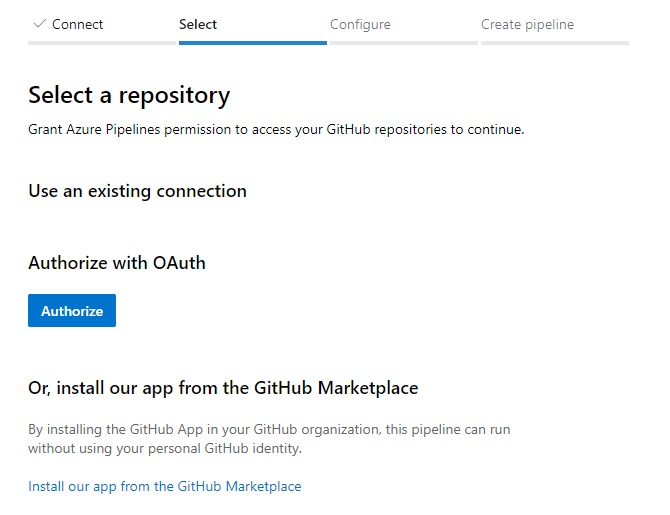Click the Authorize with OAuth heading
The width and height of the screenshot is (670, 515).
click(x=117, y=263)
